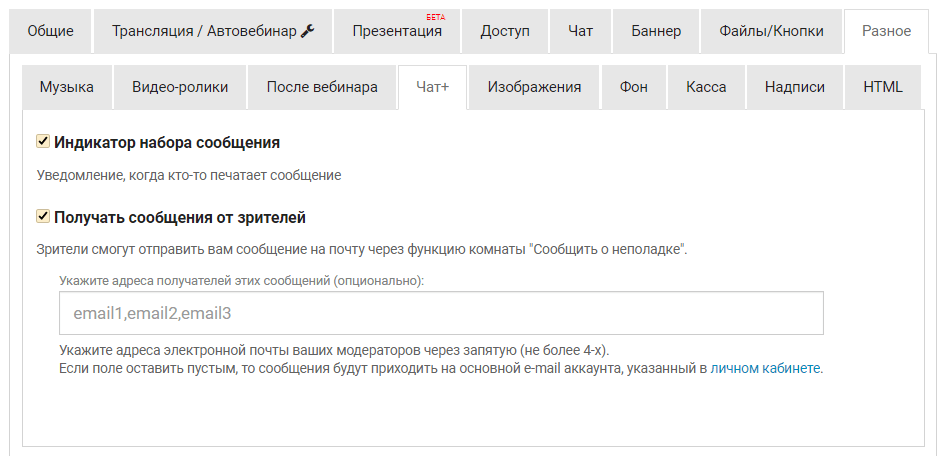Toggle the Получать сообщения от зрителей checkbox

pos(42,216)
